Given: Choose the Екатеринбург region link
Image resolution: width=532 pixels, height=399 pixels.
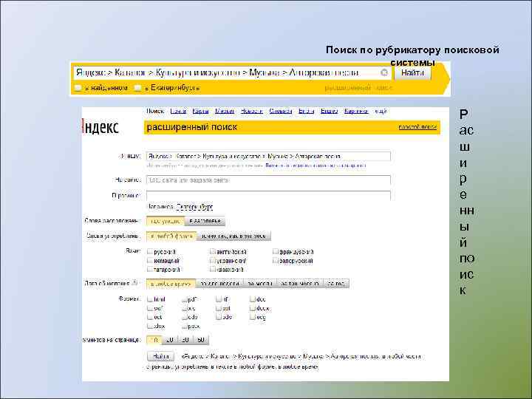Looking at the screenshot, I should coord(194,206).
